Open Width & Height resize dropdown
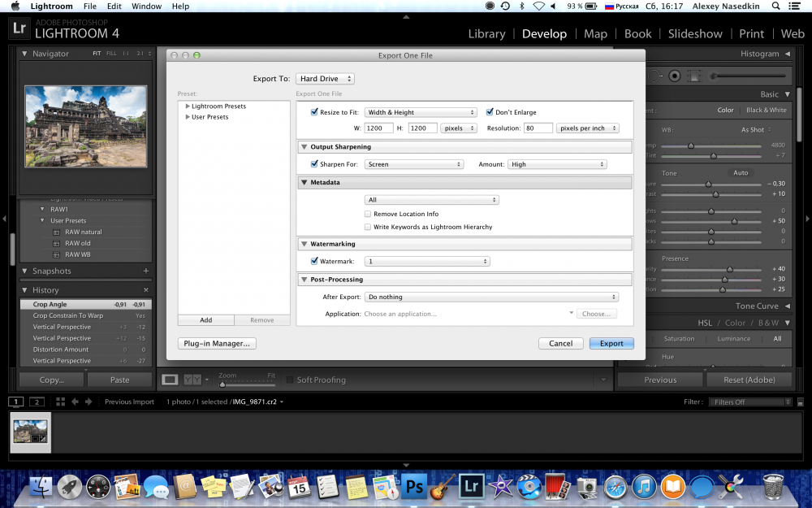 [x=421, y=112]
